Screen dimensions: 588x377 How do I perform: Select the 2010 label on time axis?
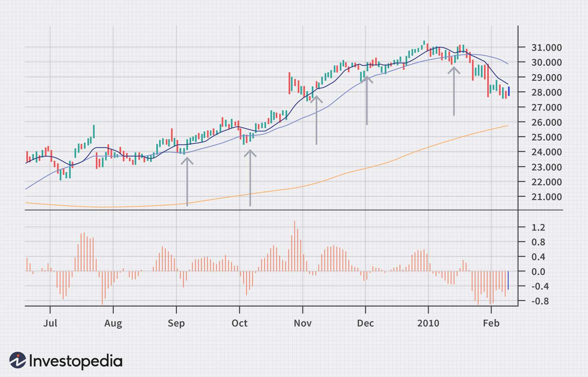(428, 323)
